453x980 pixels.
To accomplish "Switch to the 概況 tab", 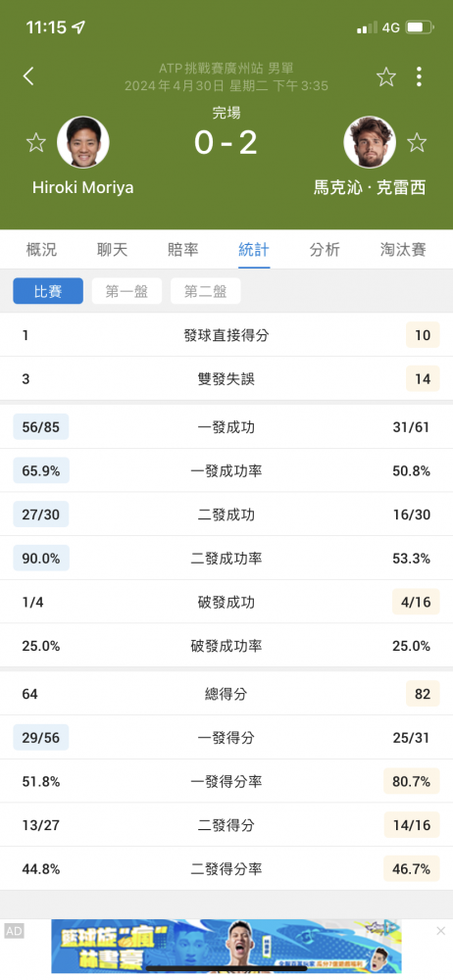I will 41,250.
